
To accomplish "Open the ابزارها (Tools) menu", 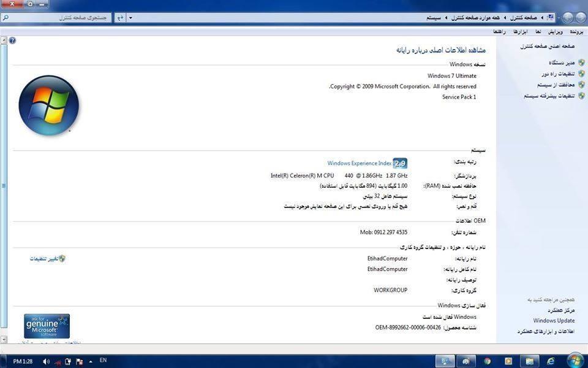I will pyautogui.click(x=521, y=31).
